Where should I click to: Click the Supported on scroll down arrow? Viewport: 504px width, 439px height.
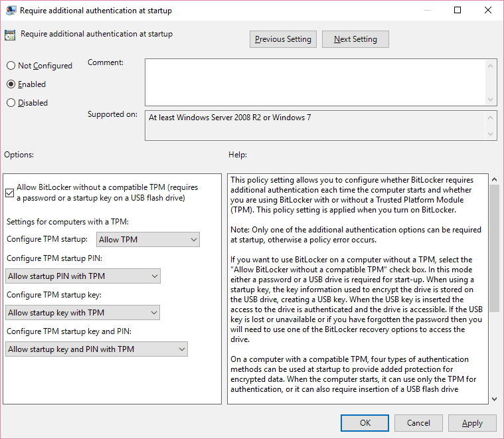tap(491, 133)
